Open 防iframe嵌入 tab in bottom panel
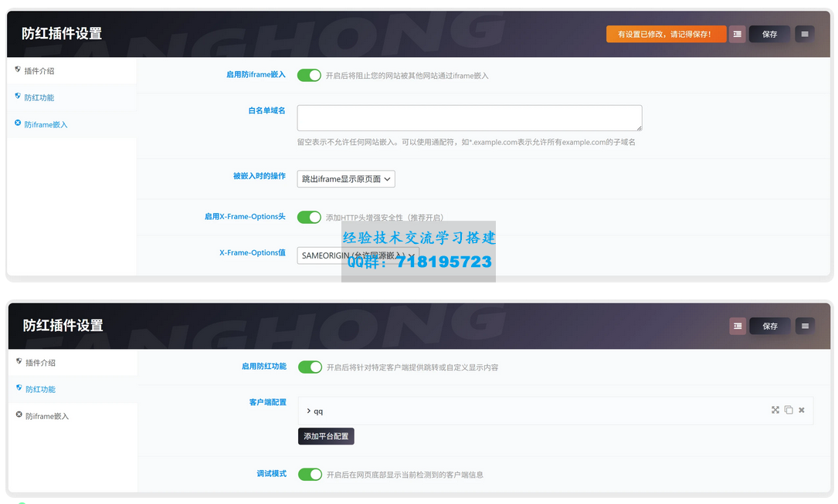Image resolution: width=838 pixels, height=504 pixels. point(73,416)
